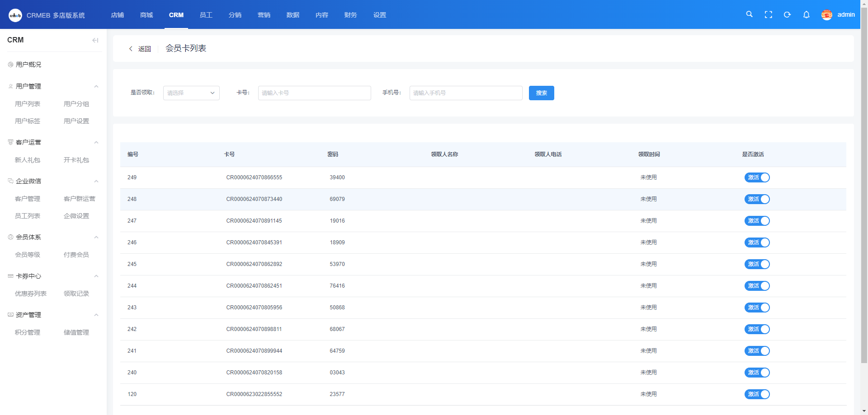Click the admin avatar picture
Screen dimensions: 868x415
tap(826, 15)
